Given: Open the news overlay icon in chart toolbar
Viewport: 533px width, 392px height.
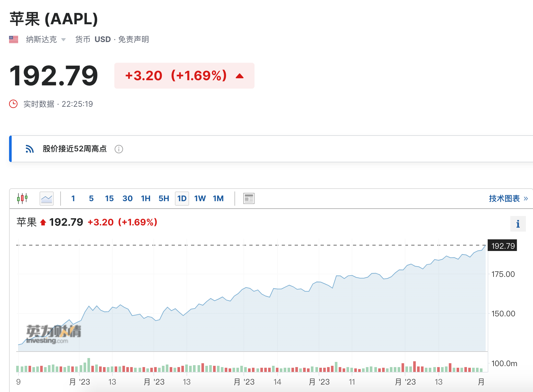Looking at the screenshot, I should click(249, 198).
